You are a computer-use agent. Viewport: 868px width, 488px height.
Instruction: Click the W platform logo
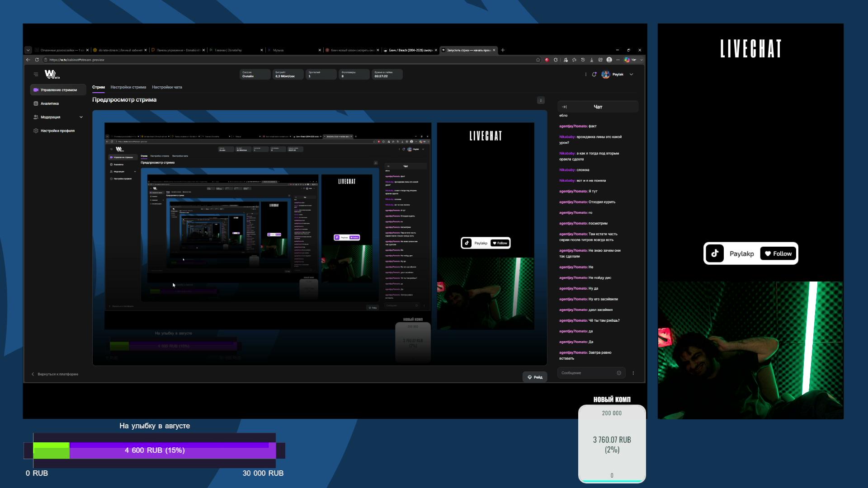52,75
